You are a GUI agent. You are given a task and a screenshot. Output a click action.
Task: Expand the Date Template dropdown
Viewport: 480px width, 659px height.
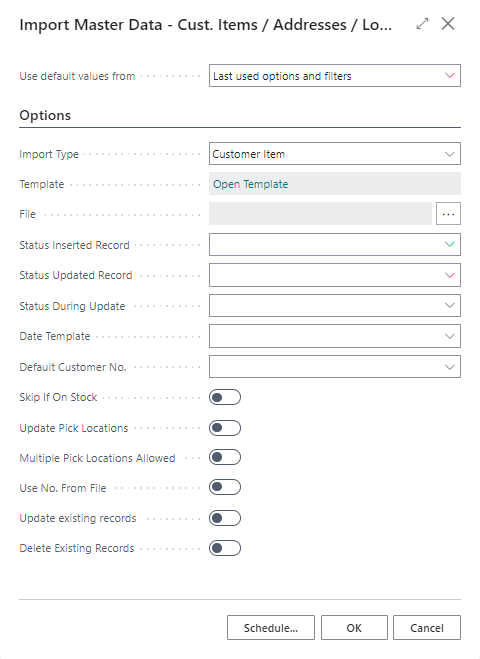pyautogui.click(x=335, y=336)
